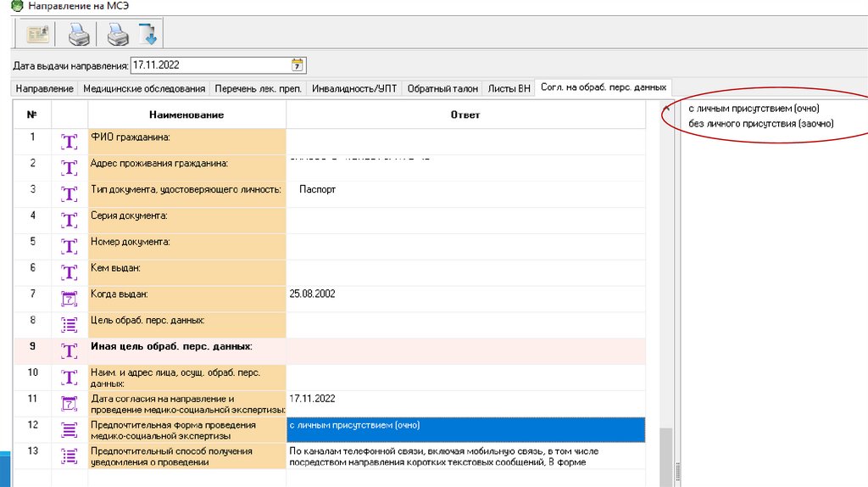Screen dimensions: 868x487
Task: Click the patient card icon in toolbar
Action: coord(37,35)
